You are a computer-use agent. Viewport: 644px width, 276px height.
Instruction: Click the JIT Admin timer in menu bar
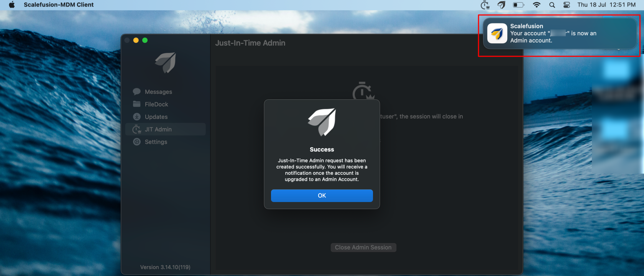tap(485, 5)
